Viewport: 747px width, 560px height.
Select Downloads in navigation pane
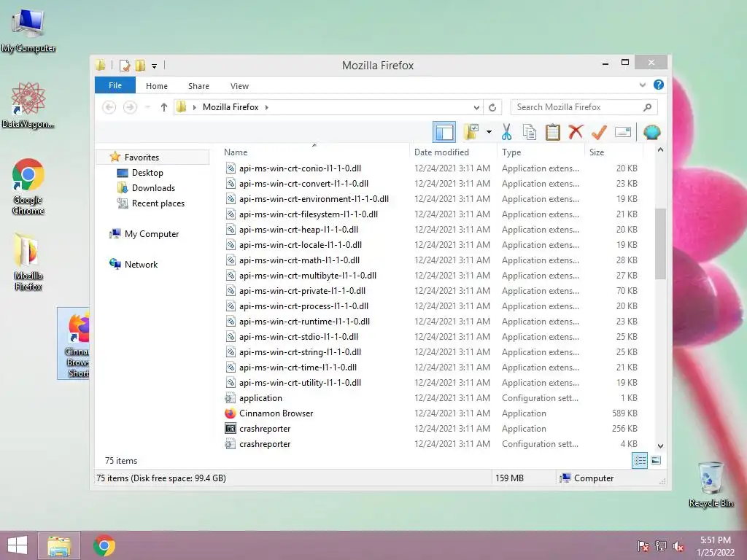click(x=153, y=187)
